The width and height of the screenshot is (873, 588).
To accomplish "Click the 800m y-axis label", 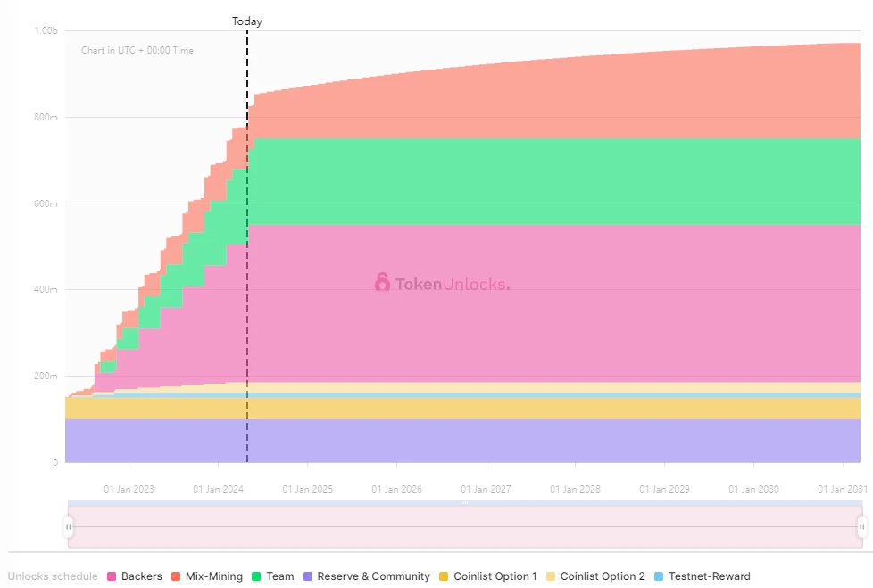I will coord(46,117).
